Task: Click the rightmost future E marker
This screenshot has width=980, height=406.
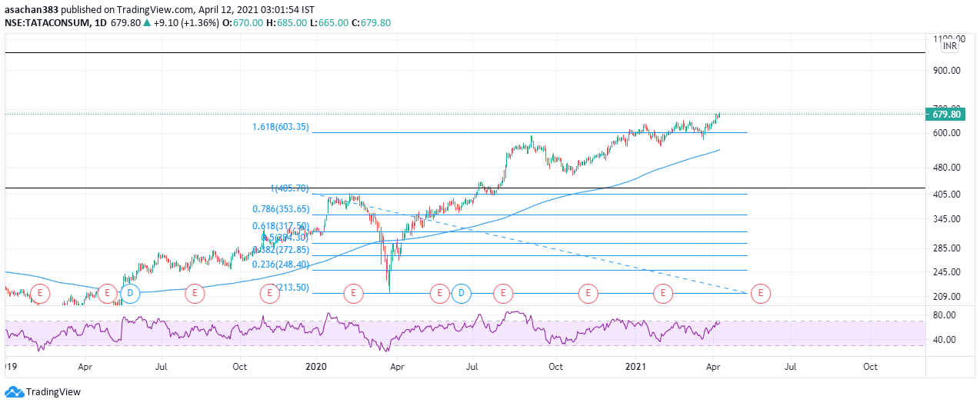Action: pos(761,293)
